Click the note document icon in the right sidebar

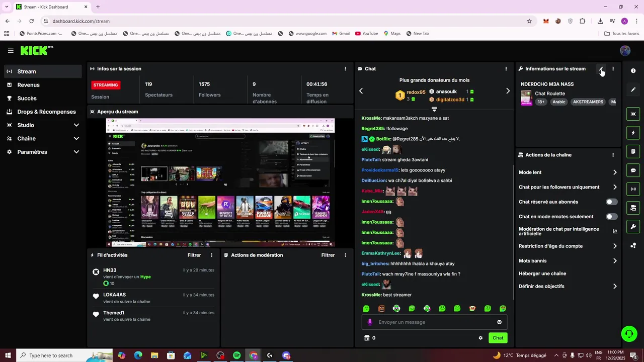coord(633,151)
